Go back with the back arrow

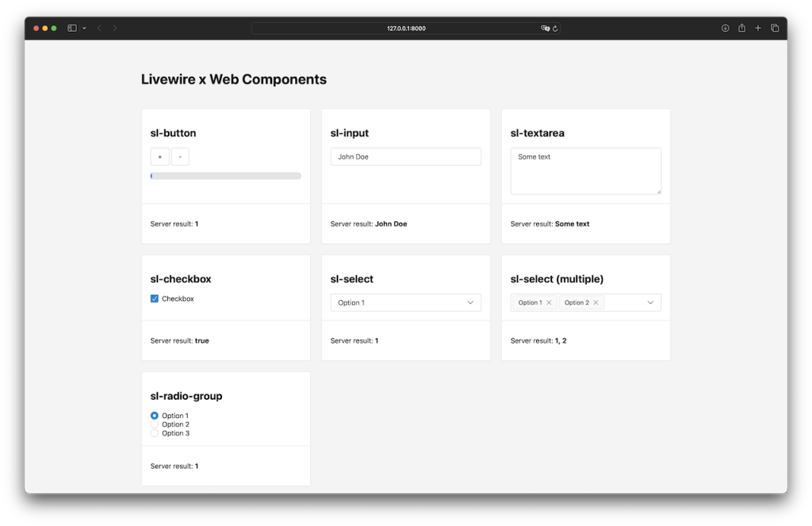tap(99, 28)
